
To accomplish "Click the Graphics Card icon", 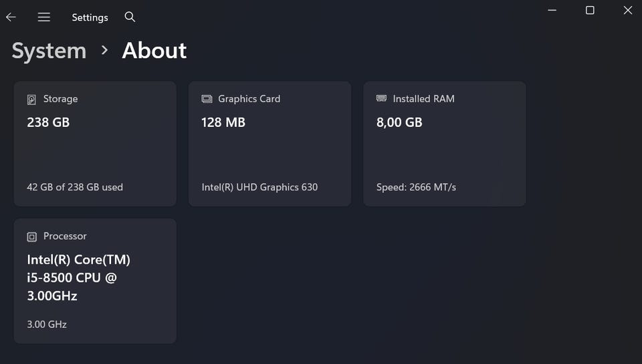I will pyautogui.click(x=207, y=99).
